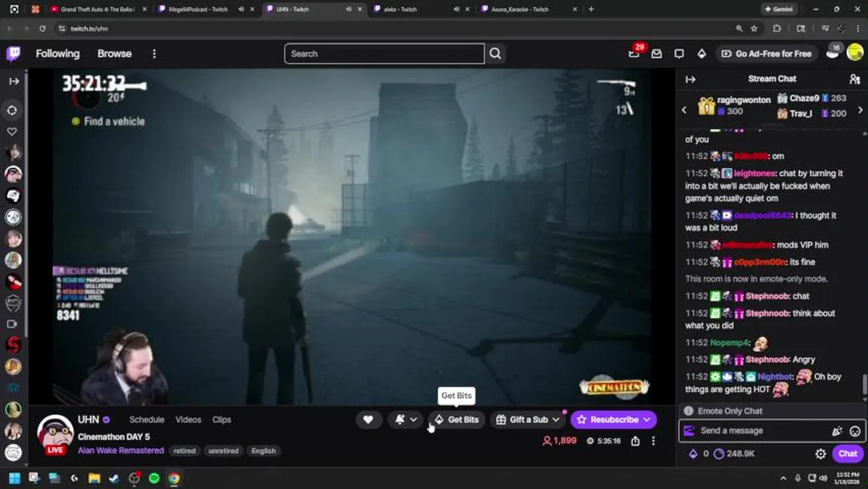Open the chat settings gear
Image resolution: width=868 pixels, height=489 pixels.
point(820,454)
